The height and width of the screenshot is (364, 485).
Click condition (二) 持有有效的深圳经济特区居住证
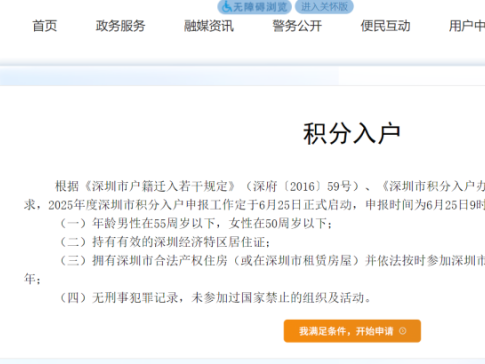(164, 242)
